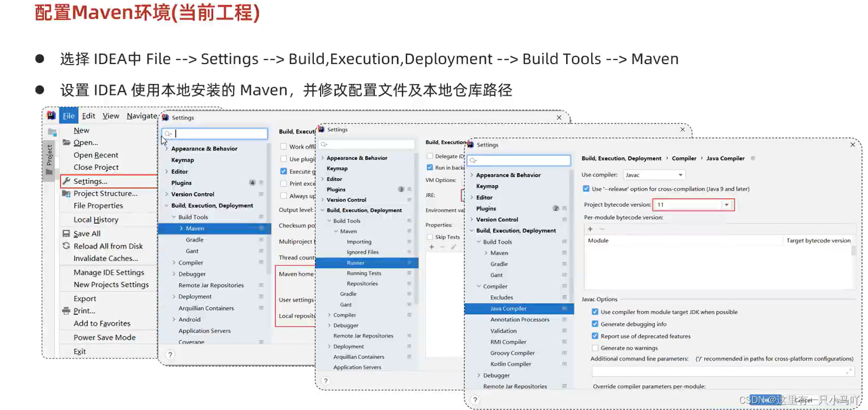The height and width of the screenshot is (410, 868).
Task: Collapse Build Tools in first Settings window
Action: (x=174, y=217)
